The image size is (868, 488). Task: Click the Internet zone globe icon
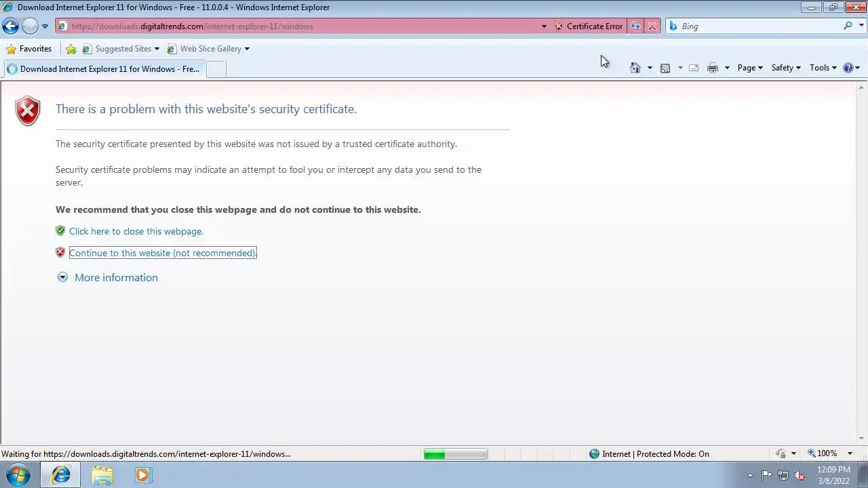click(x=595, y=454)
